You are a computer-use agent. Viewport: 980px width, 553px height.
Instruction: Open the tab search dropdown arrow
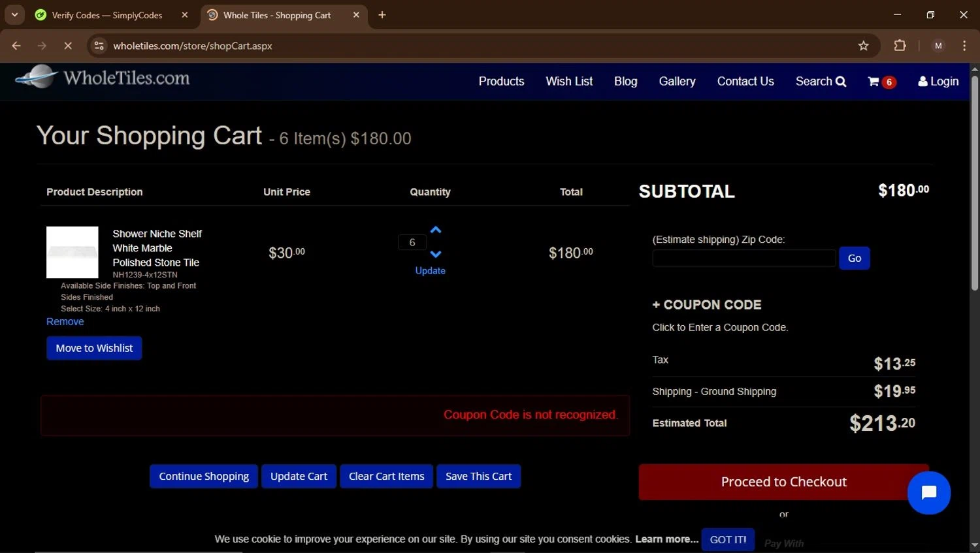[x=14, y=15]
